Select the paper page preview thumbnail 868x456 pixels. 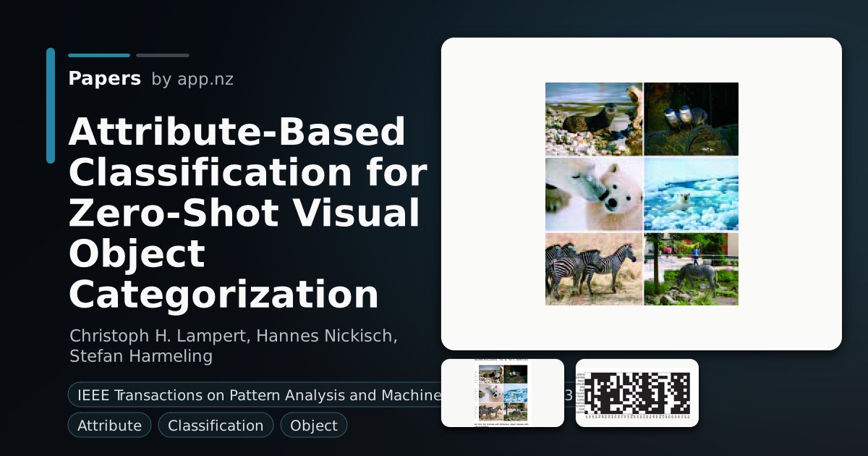pos(503,393)
